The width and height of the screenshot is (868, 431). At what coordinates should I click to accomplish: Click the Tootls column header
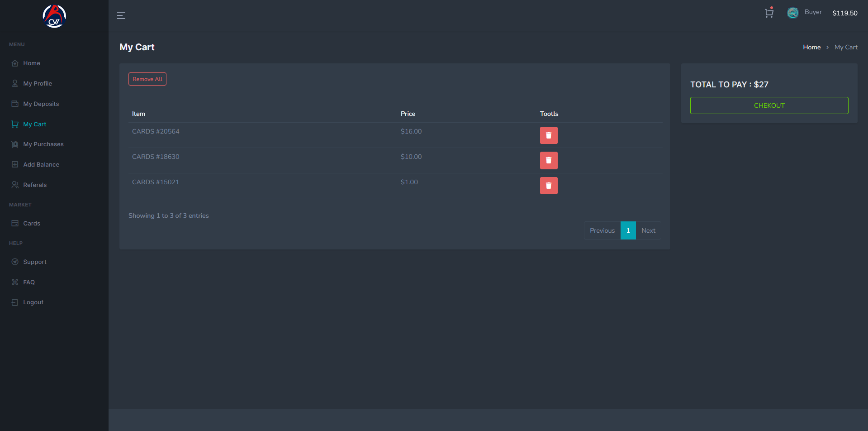(549, 114)
